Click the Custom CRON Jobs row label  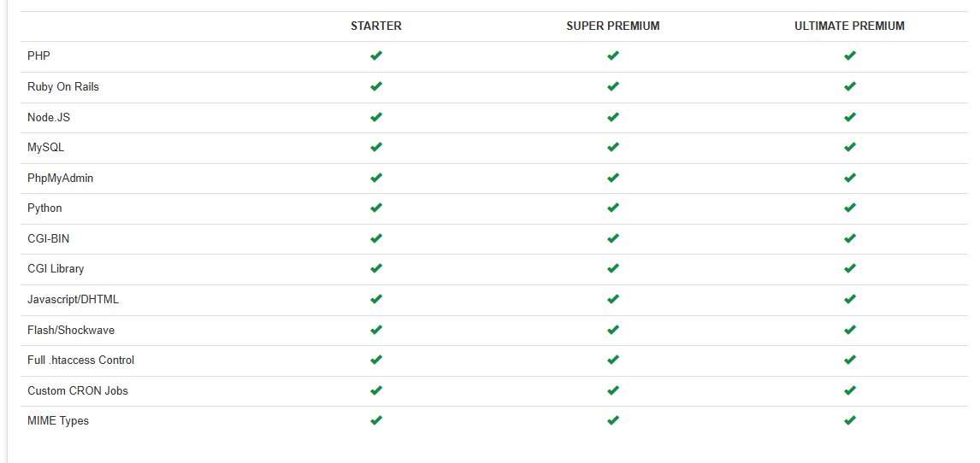[78, 391]
